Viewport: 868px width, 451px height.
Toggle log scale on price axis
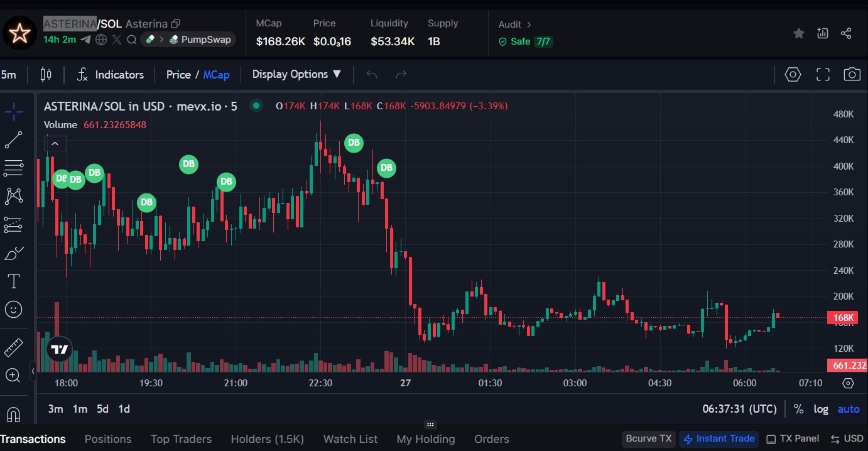821,409
